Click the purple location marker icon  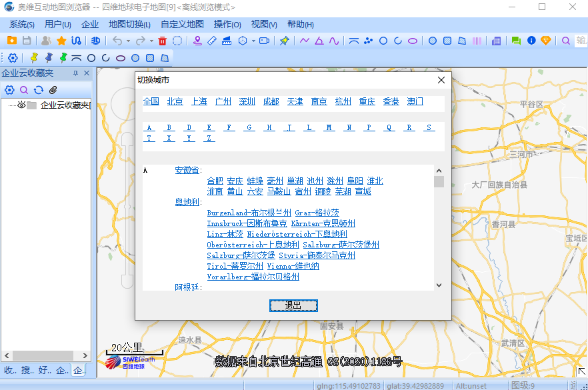pos(197,41)
